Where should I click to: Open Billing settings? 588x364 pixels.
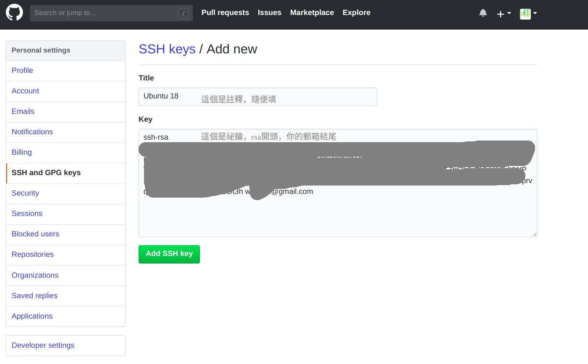point(21,152)
